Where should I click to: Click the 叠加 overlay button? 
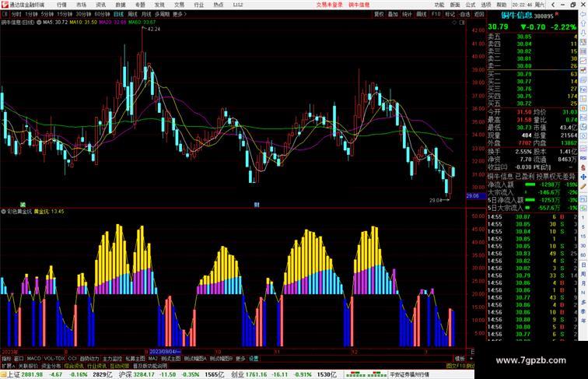click(x=393, y=14)
